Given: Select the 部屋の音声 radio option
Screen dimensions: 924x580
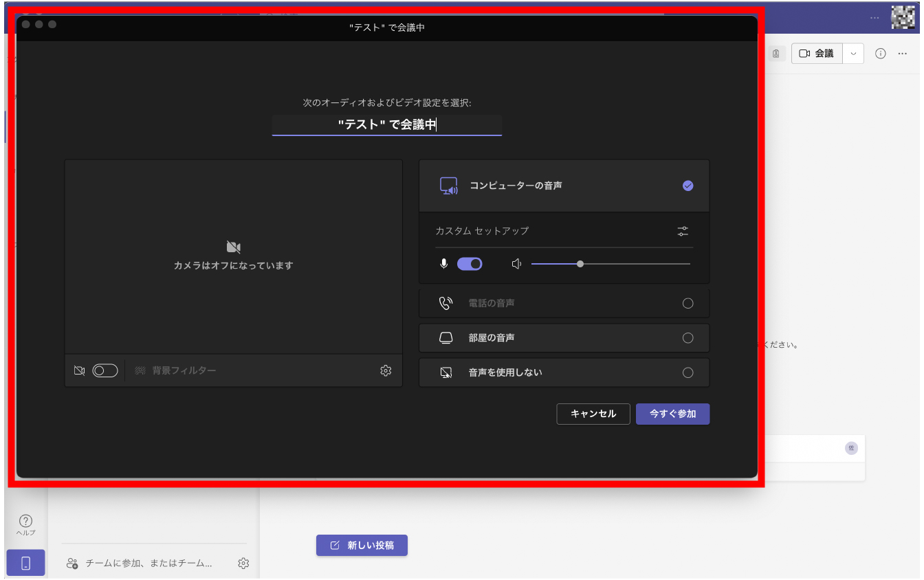Looking at the screenshot, I should pos(687,338).
